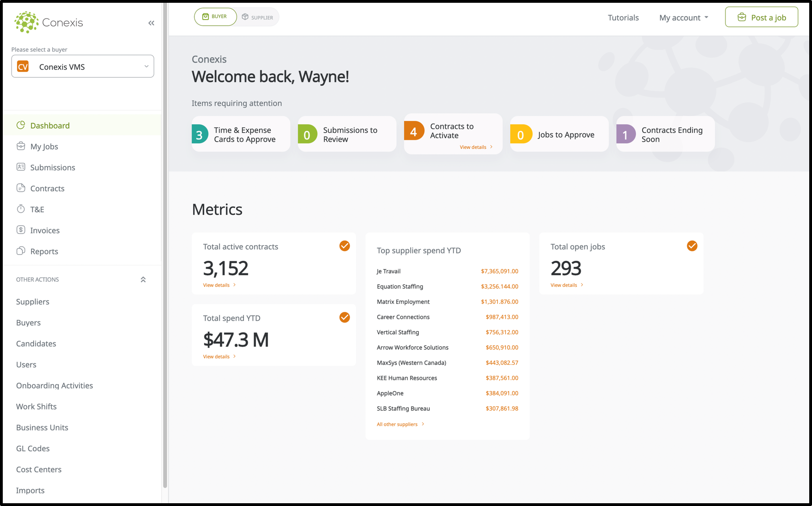The width and height of the screenshot is (812, 506).
Task: View details under Total active contracts
Action: (219, 285)
